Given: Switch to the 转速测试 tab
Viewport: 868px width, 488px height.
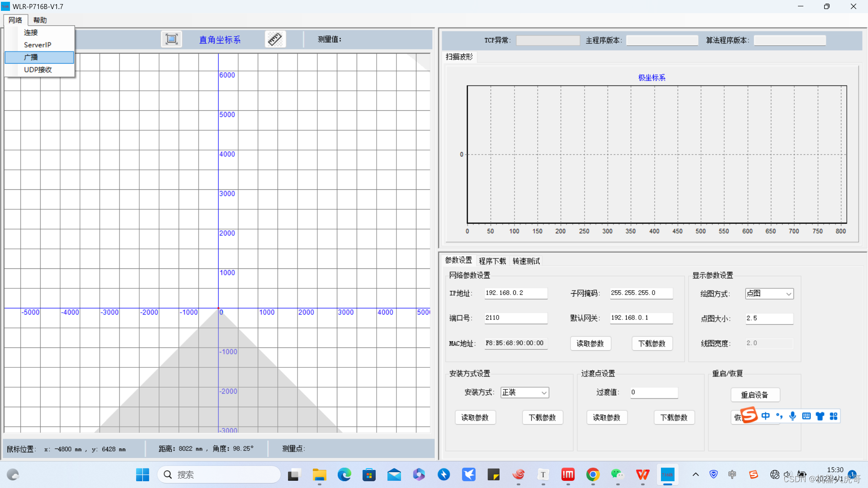Looking at the screenshot, I should click(526, 261).
